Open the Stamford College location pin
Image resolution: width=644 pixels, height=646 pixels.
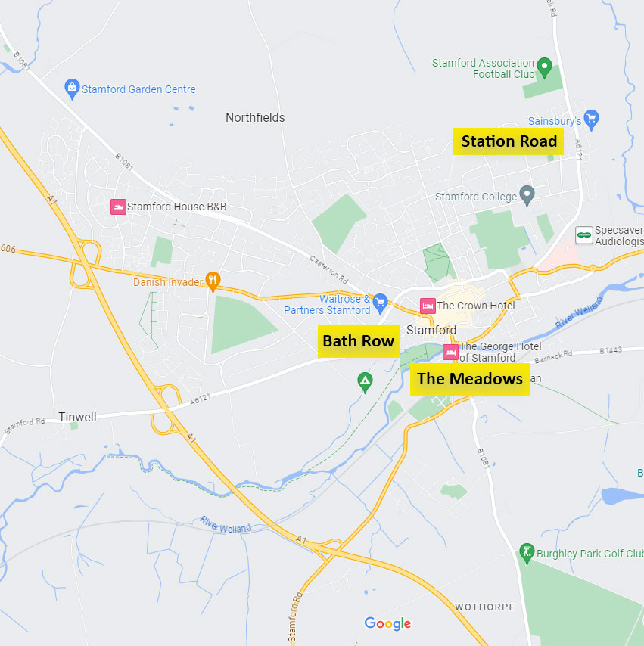click(527, 195)
